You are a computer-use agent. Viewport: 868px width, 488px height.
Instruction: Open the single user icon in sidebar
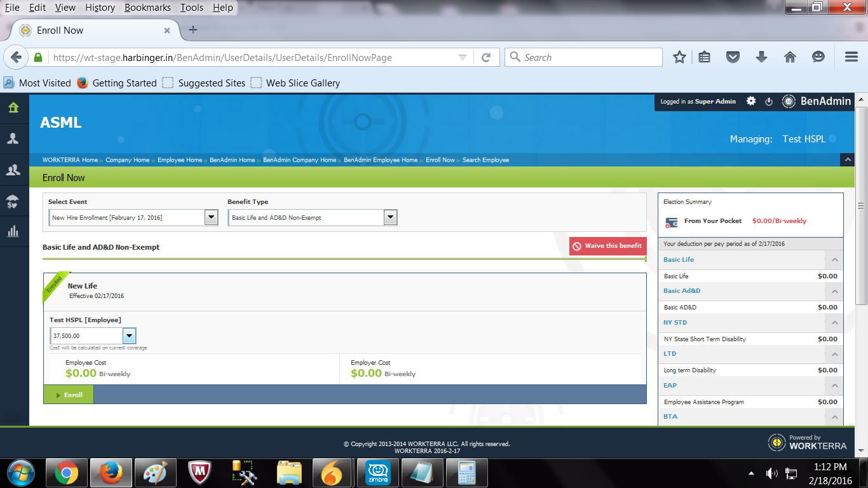click(13, 139)
